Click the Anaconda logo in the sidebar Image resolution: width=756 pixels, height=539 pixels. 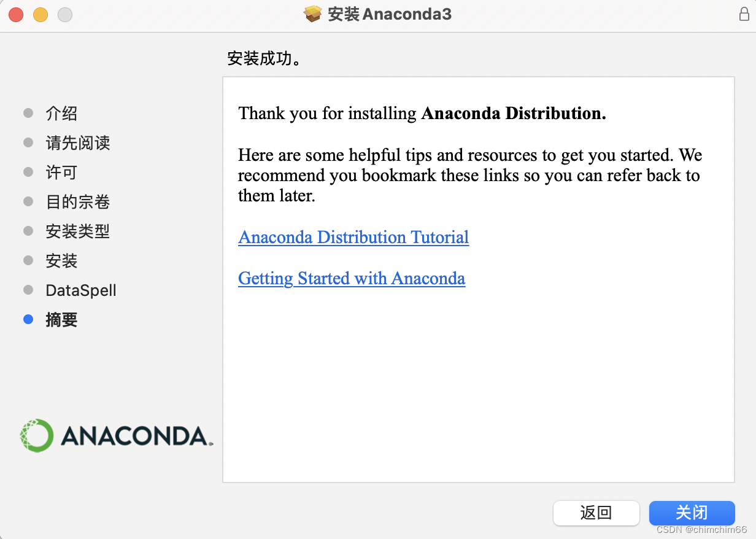tap(115, 435)
